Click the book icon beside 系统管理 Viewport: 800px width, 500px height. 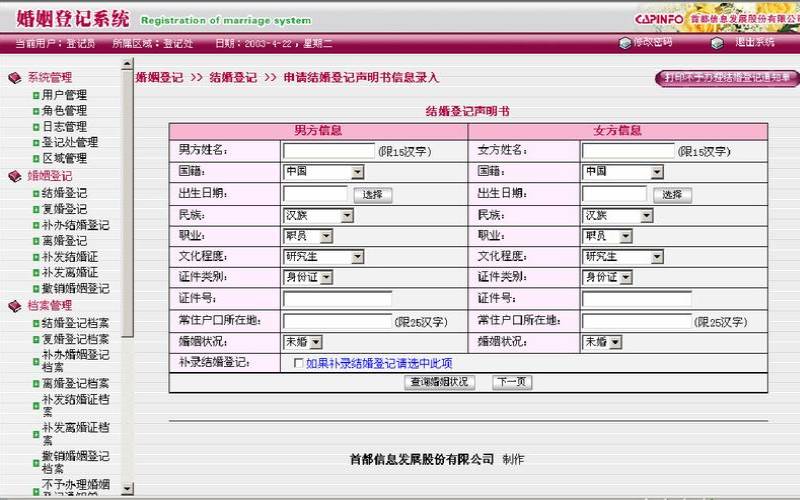coord(15,78)
